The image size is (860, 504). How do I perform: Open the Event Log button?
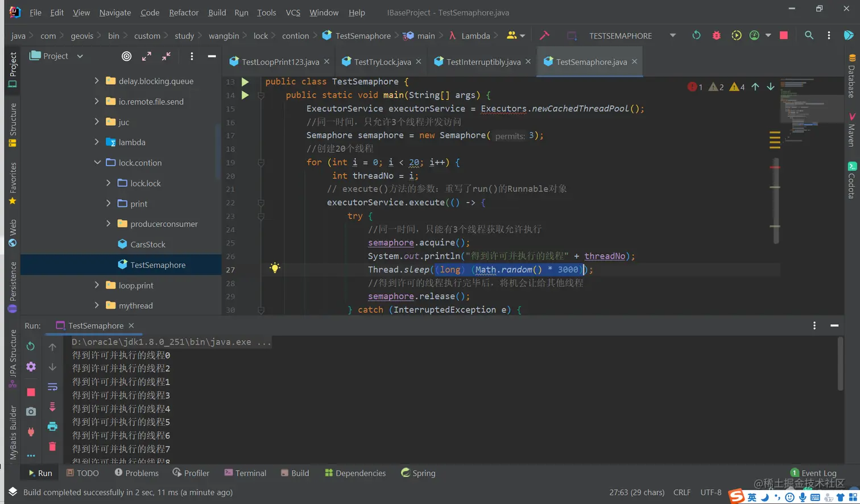pyautogui.click(x=813, y=473)
